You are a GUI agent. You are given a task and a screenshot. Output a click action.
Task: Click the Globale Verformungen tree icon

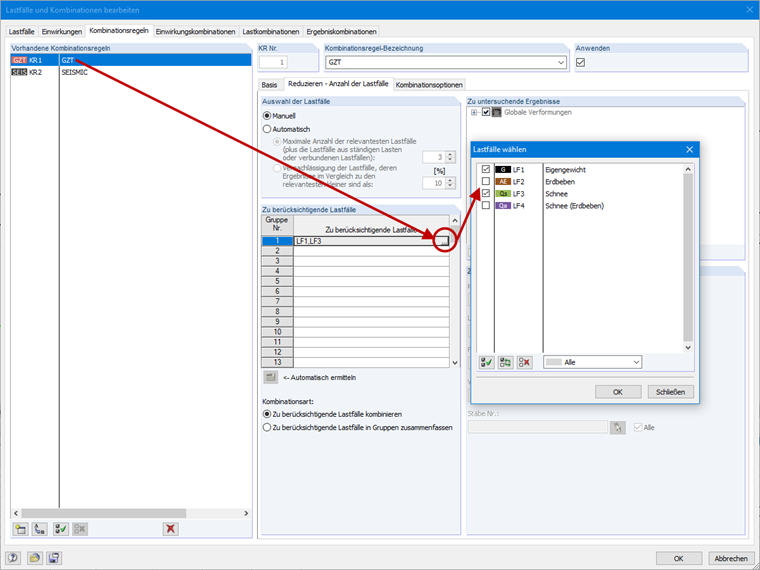coord(497,112)
